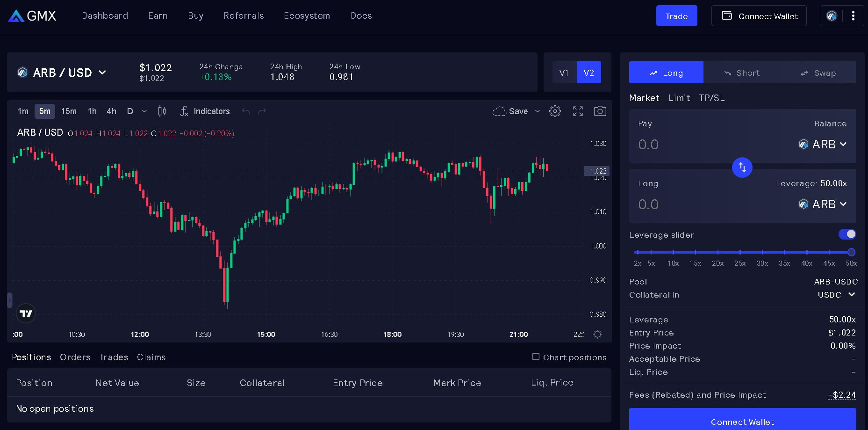Enter fullscreen chart mode
This screenshot has width=868, height=430.
click(x=578, y=111)
